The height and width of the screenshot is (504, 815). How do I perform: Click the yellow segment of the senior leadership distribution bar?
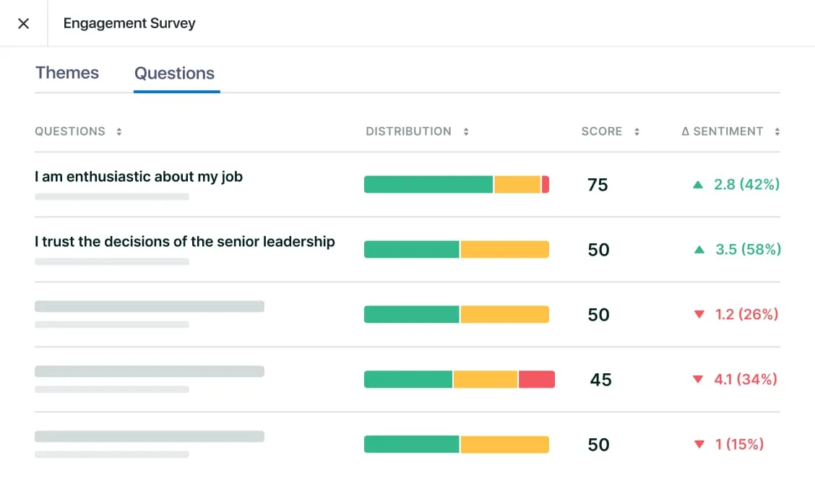[504, 250]
